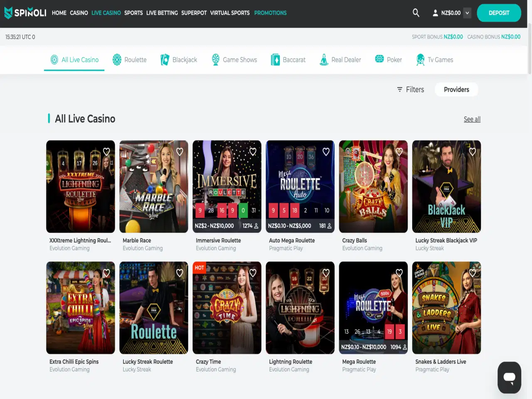The image size is (532, 399).
Task: Open the live chat bubble
Action: click(x=509, y=377)
